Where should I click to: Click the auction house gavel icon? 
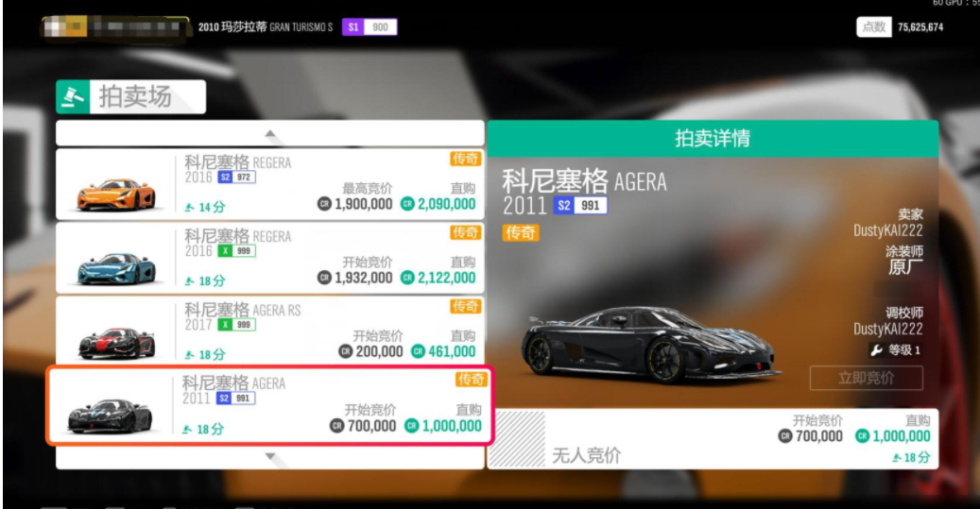(73, 97)
